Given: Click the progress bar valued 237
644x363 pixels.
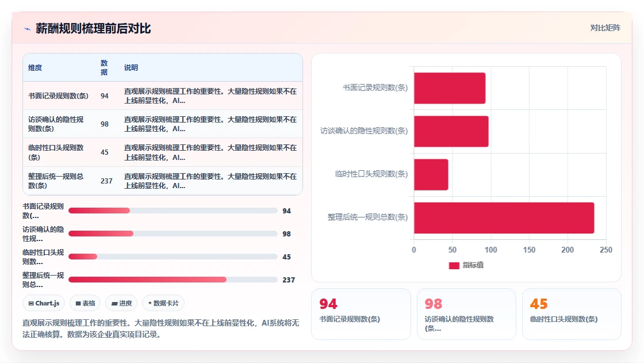Looking at the screenshot, I should [x=173, y=280].
